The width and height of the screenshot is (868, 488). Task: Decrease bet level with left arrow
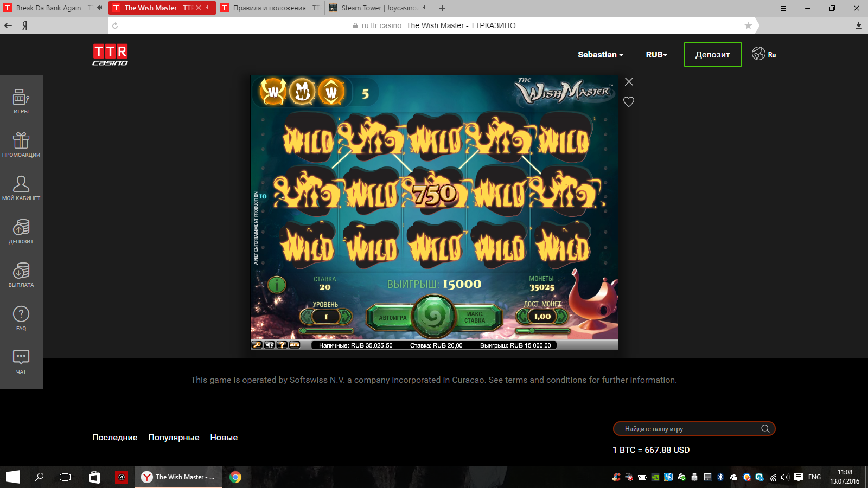[x=307, y=316]
